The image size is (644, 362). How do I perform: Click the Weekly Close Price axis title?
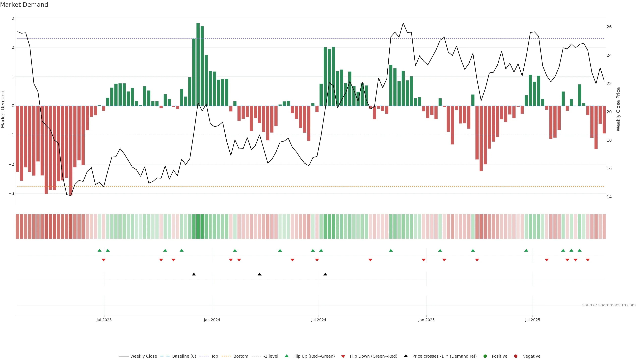[x=618, y=109]
